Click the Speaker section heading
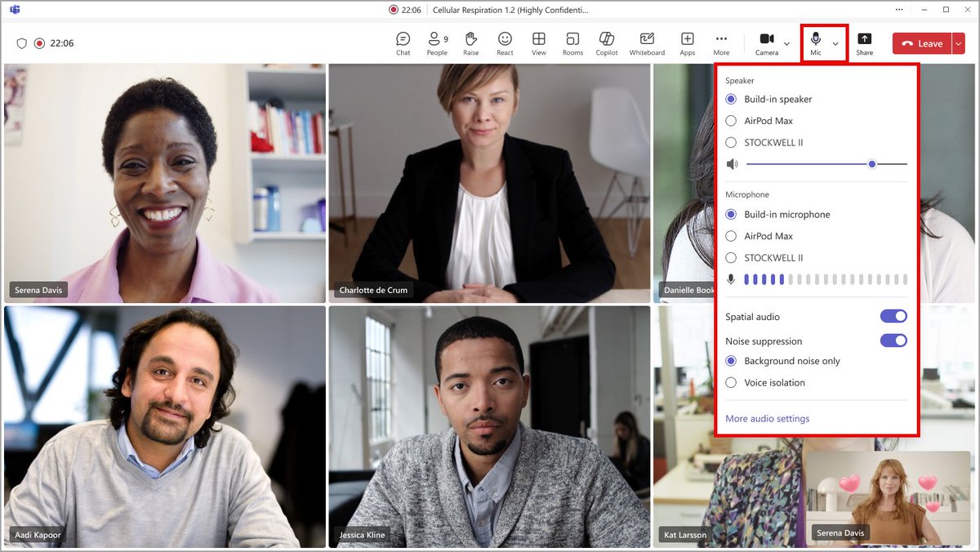The image size is (980, 552). click(x=740, y=81)
